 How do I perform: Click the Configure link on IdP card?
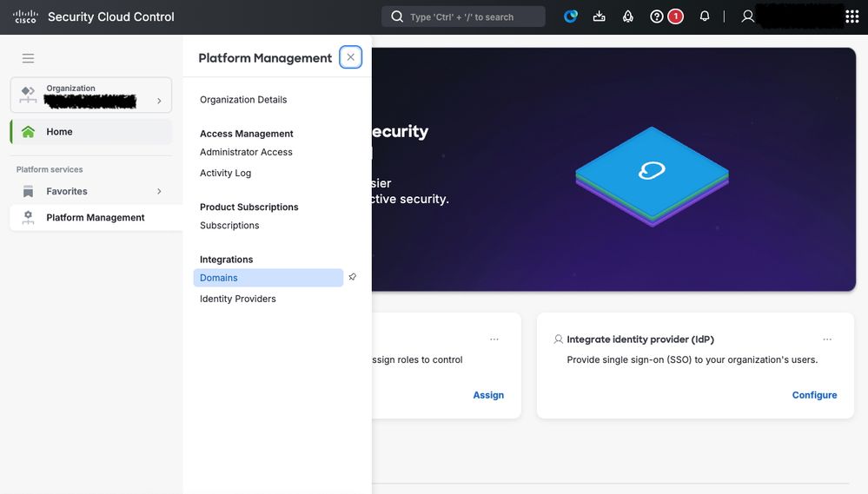coord(814,395)
